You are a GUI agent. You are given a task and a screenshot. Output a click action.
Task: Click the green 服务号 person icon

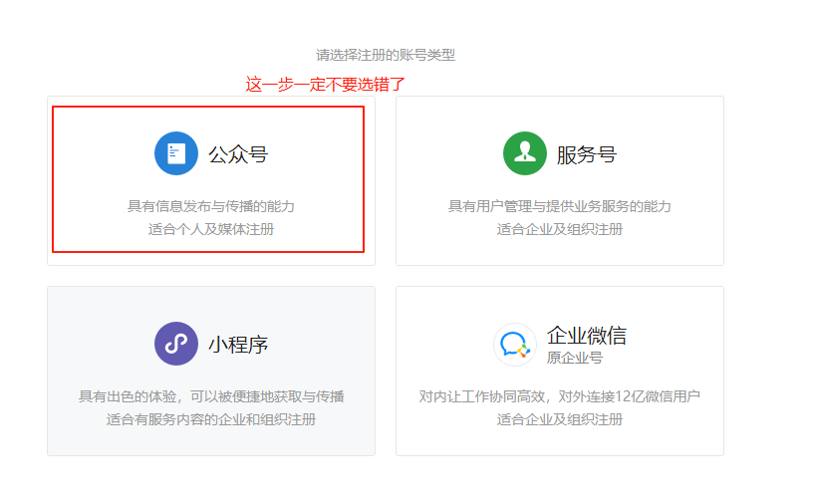pos(525,153)
